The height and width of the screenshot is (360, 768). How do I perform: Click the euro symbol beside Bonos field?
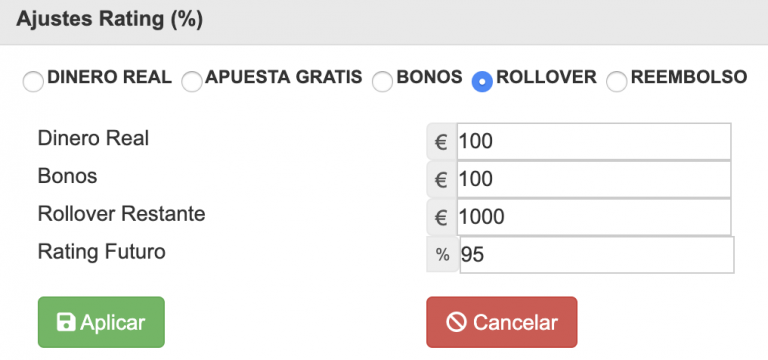(x=441, y=179)
